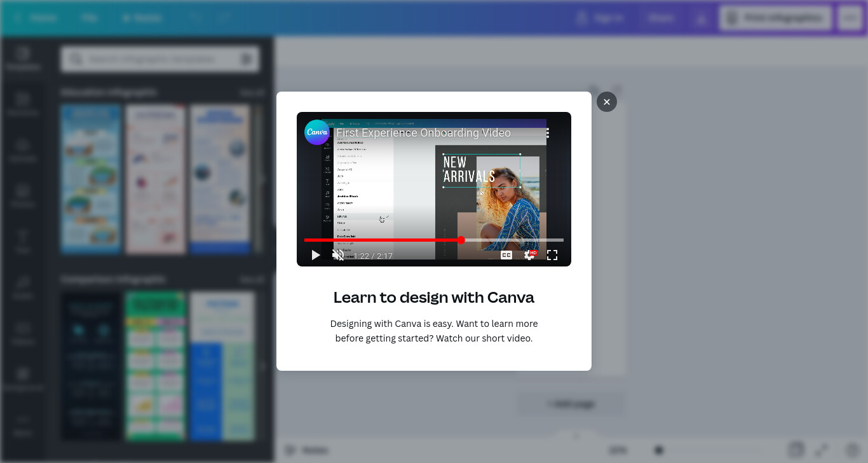The width and height of the screenshot is (868, 463).
Task: Open the grid view pages icon
Action: [x=796, y=450]
